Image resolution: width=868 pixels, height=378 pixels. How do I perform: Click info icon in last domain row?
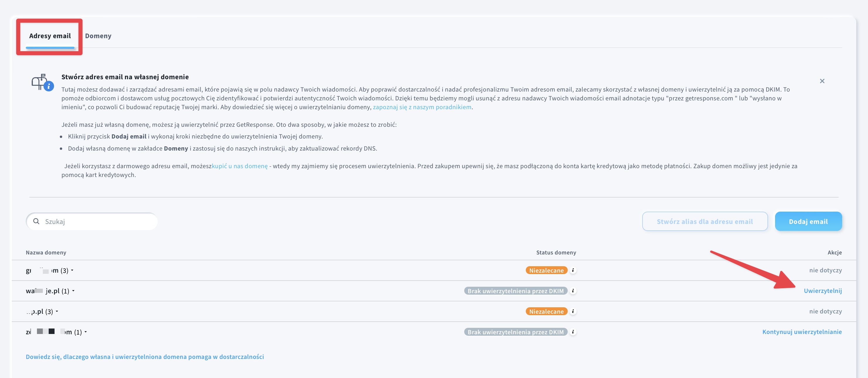pos(573,332)
